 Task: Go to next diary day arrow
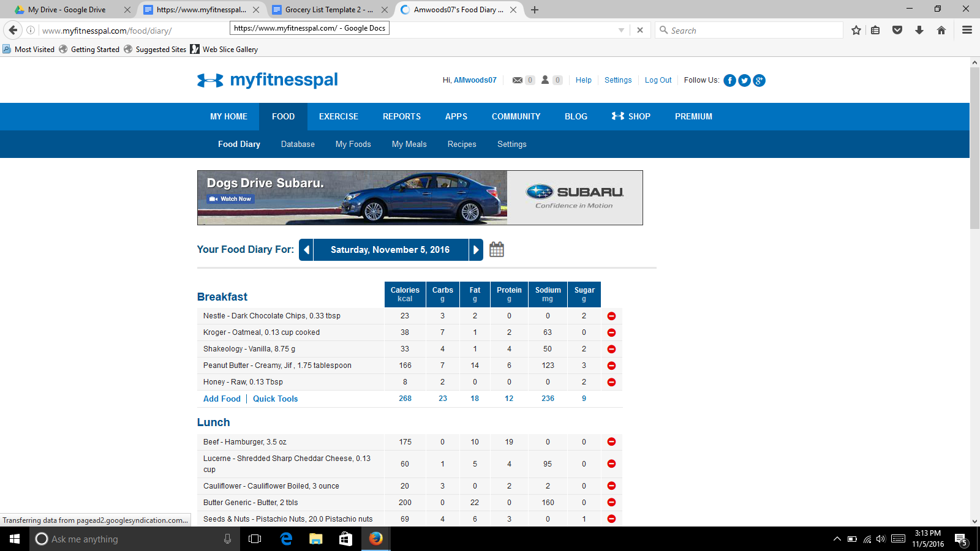click(476, 250)
